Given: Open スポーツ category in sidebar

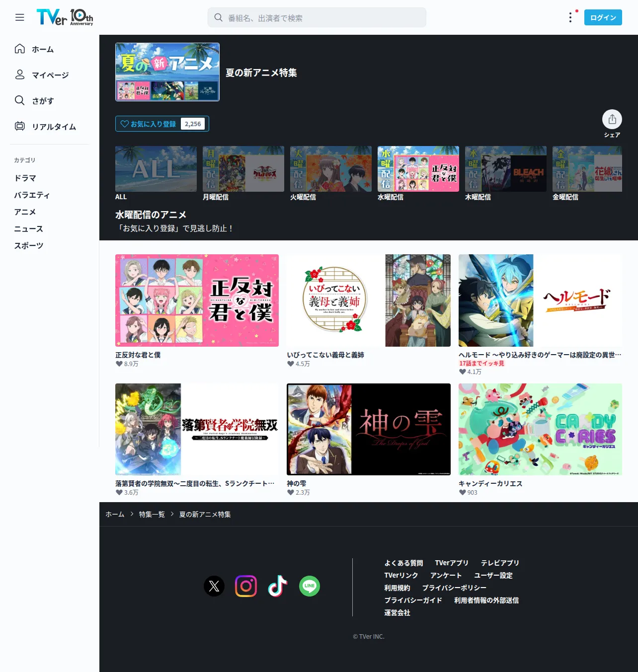Looking at the screenshot, I should [x=29, y=245].
